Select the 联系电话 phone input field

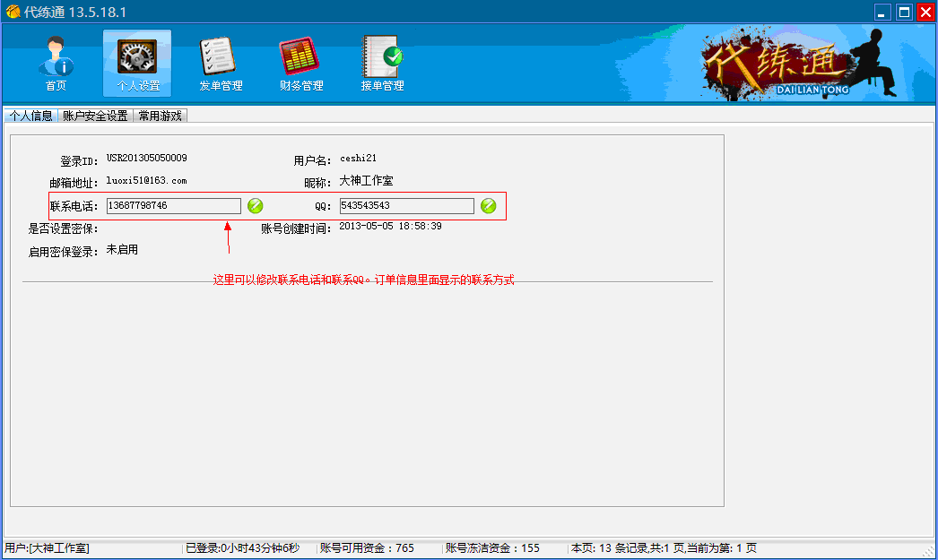pyautogui.click(x=173, y=205)
